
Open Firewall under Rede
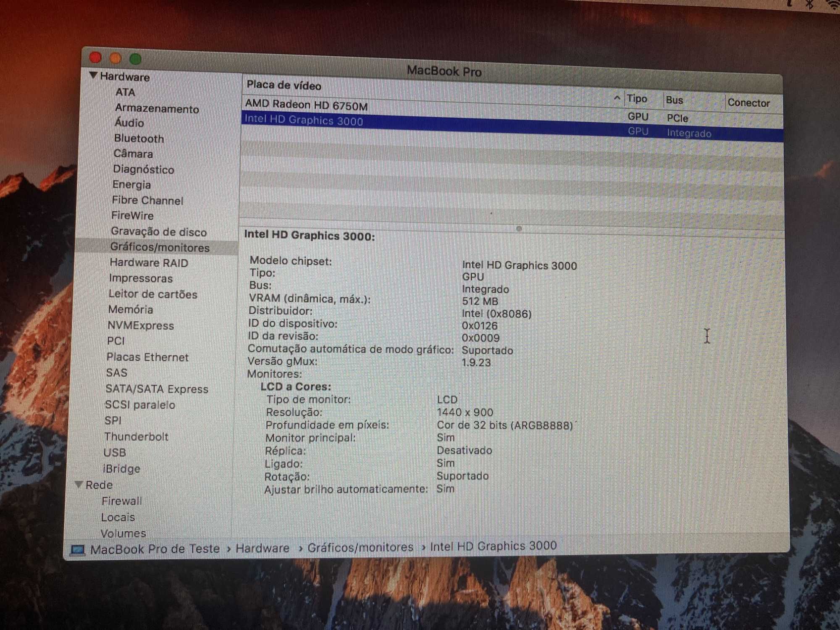click(x=122, y=501)
